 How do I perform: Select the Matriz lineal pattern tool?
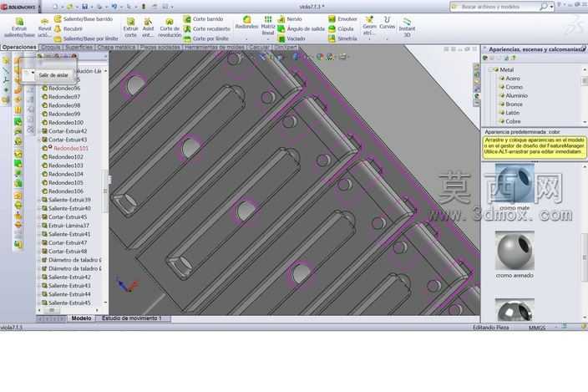[x=268, y=26]
